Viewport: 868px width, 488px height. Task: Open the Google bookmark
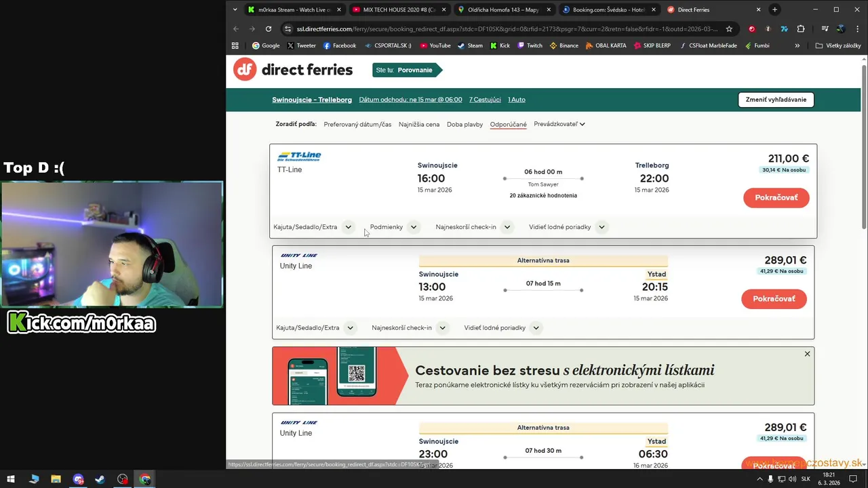pos(266,45)
